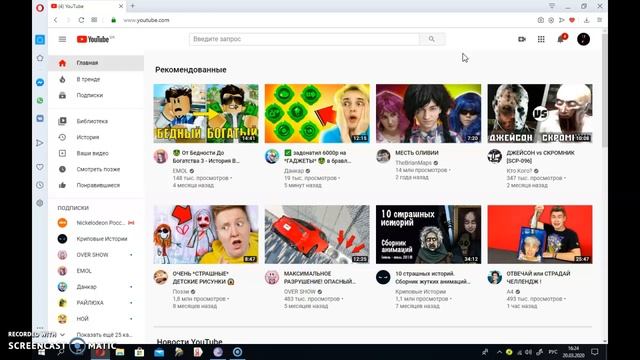This screenshot has height=360, width=640.
Task: Open МЕСТЬ ОЛИВИИ video thumbnail
Action: [x=429, y=113]
